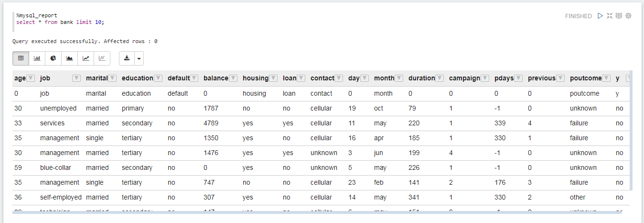
Task: Run this paragraph
Action: tap(600, 16)
